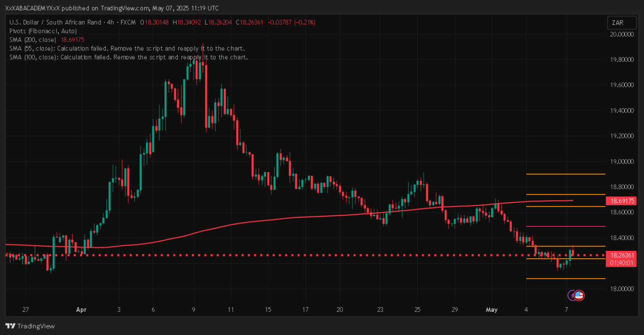
Task: Click the 20.00000 level on the price axis
Action: 621,34
